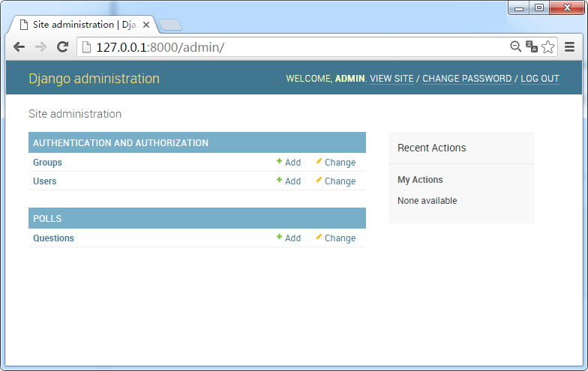Open the Users model list
Screen dimensions: 588x371
tap(45, 181)
